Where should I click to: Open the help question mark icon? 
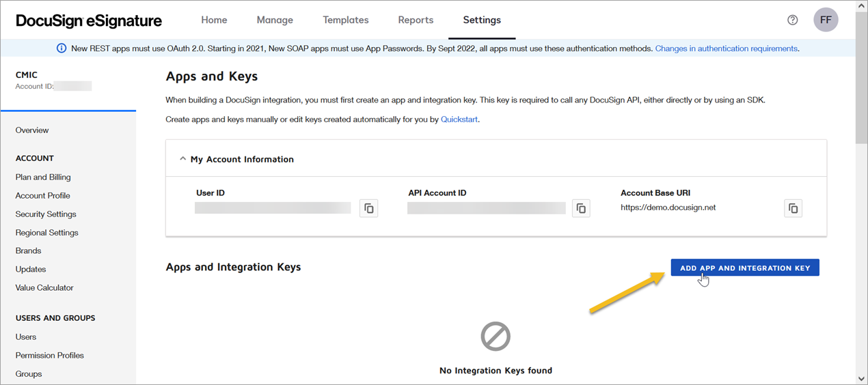pyautogui.click(x=793, y=20)
